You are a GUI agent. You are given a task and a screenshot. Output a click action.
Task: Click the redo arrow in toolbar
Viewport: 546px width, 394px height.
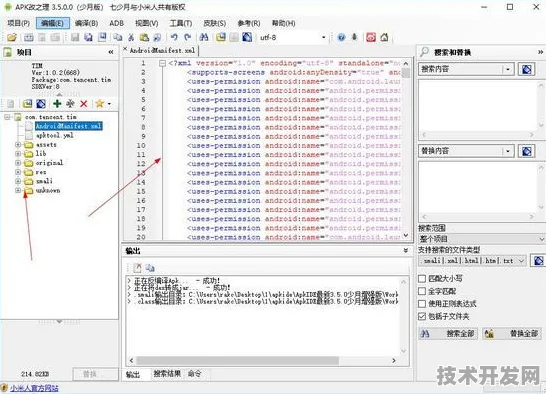(188, 37)
